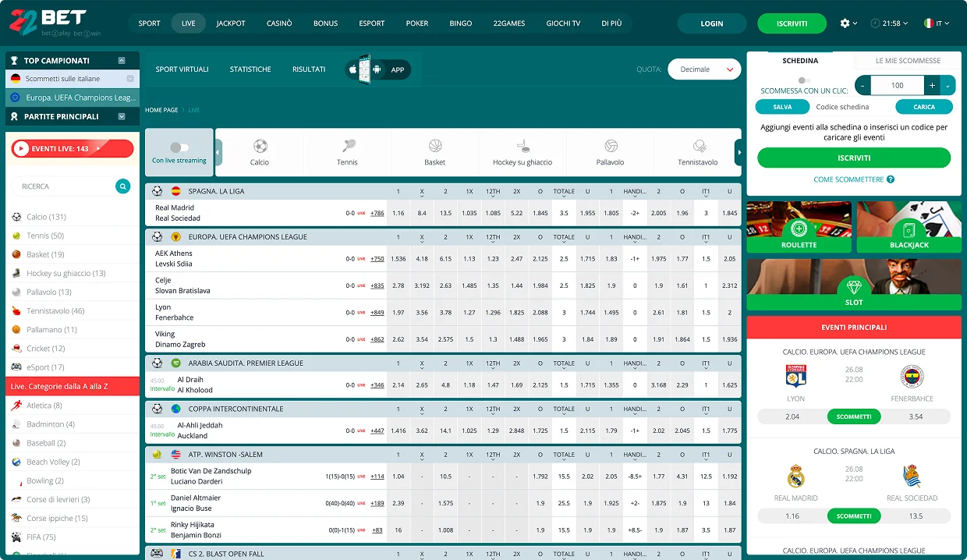Expand +786 markets for Real Madrid match
Image resolution: width=967 pixels, height=560 pixels.
coord(377,213)
